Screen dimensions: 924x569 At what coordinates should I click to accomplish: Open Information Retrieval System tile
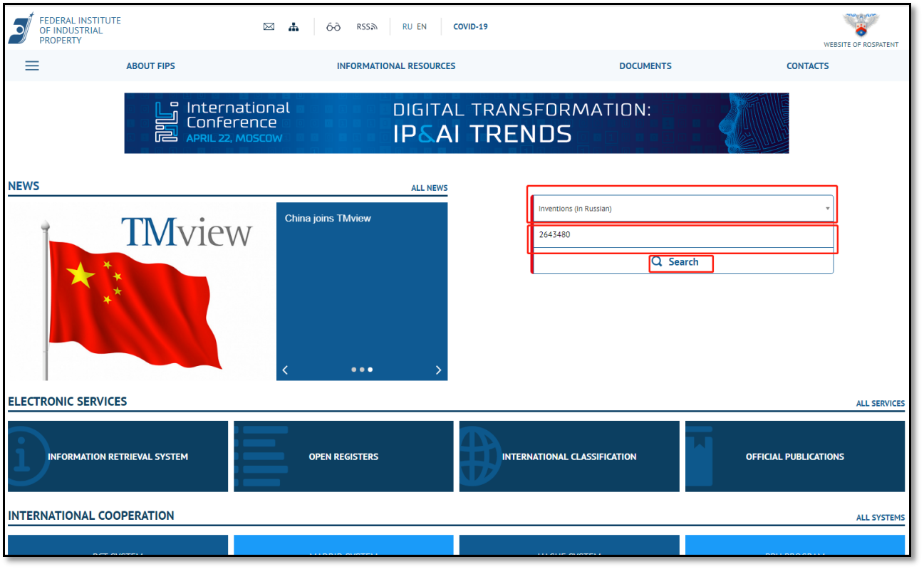click(x=118, y=456)
